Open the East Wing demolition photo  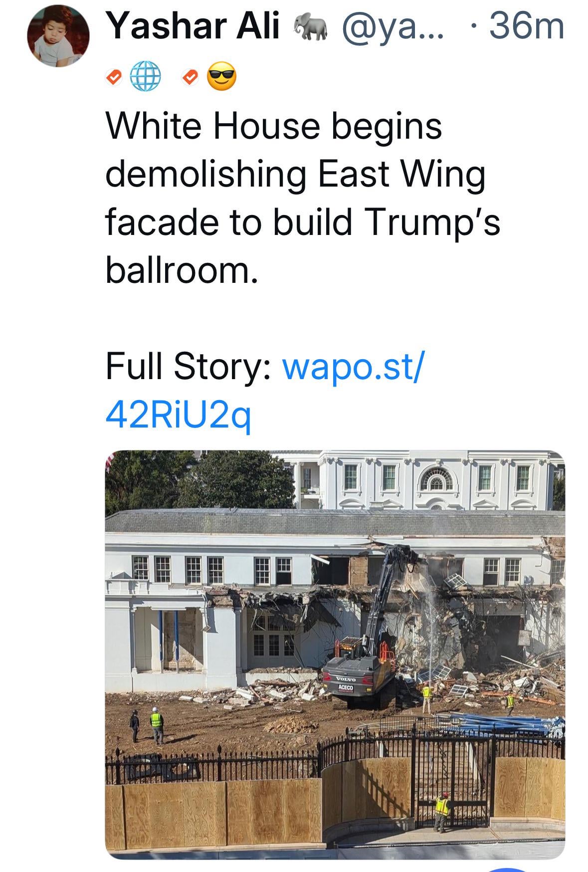[x=335, y=654]
